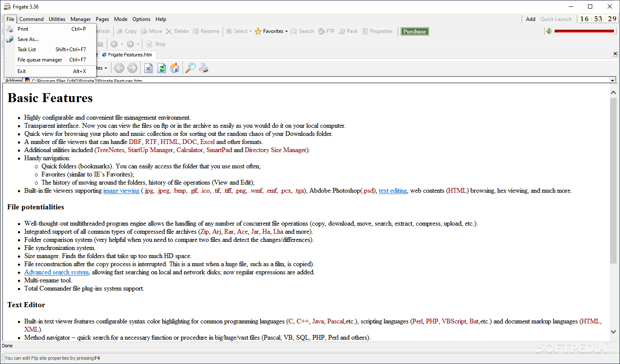Open the Pages menu
The image size is (620, 364).
click(x=102, y=19)
